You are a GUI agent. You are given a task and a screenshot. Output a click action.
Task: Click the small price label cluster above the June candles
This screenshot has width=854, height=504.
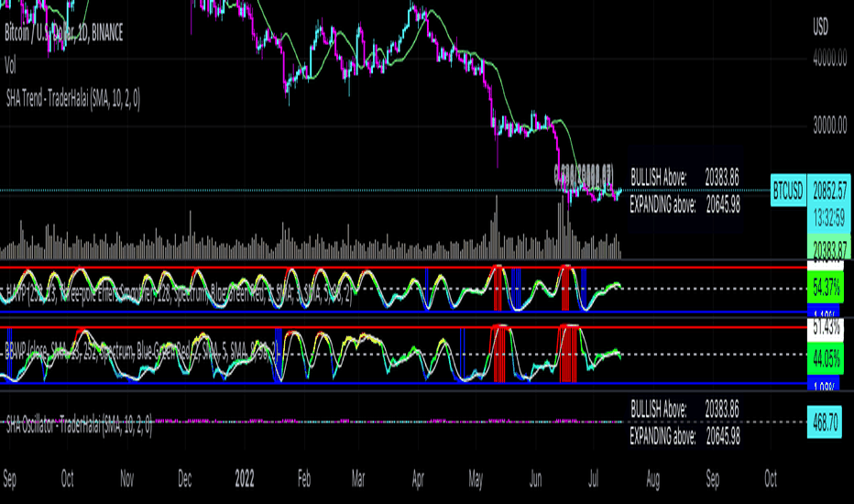click(584, 175)
